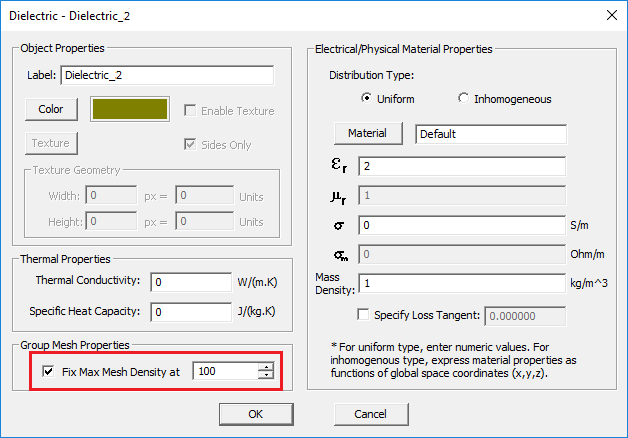Image resolution: width=628 pixels, height=438 pixels.
Task: Click the mesh density value field
Action: click(225, 372)
